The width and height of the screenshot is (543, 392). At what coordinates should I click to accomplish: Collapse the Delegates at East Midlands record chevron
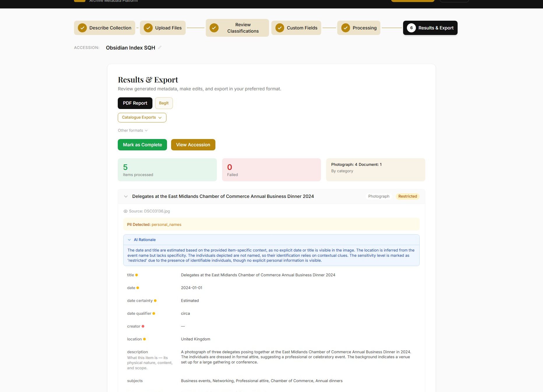point(126,196)
